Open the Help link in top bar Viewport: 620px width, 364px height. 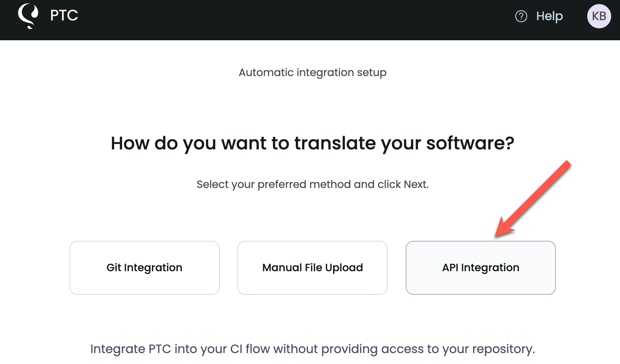click(x=549, y=16)
